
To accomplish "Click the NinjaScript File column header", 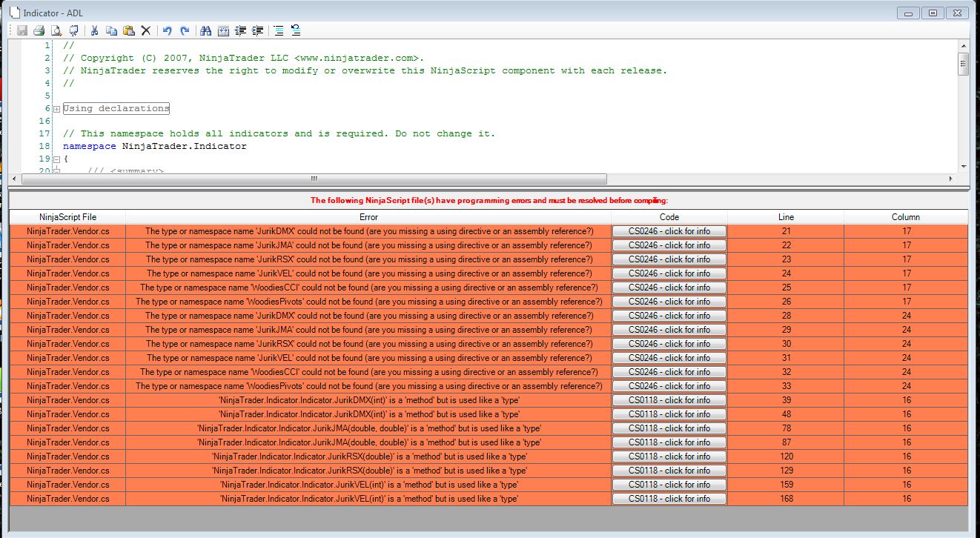I will (x=67, y=217).
